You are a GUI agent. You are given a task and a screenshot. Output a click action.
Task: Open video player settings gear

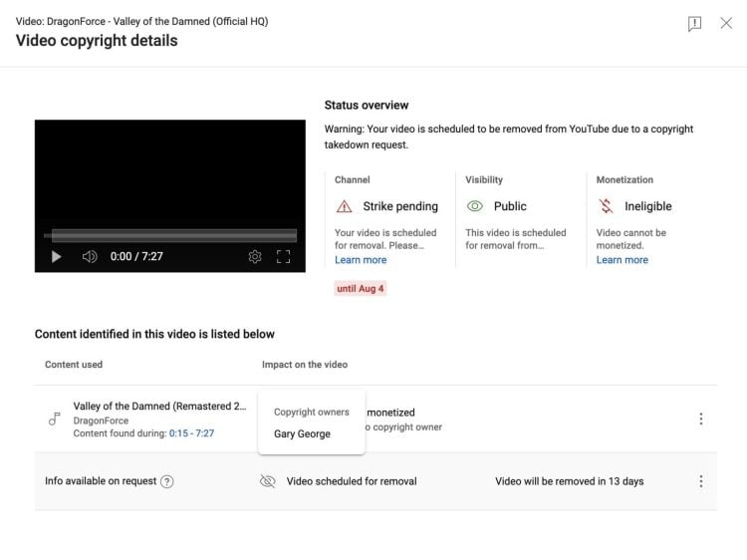point(255,256)
